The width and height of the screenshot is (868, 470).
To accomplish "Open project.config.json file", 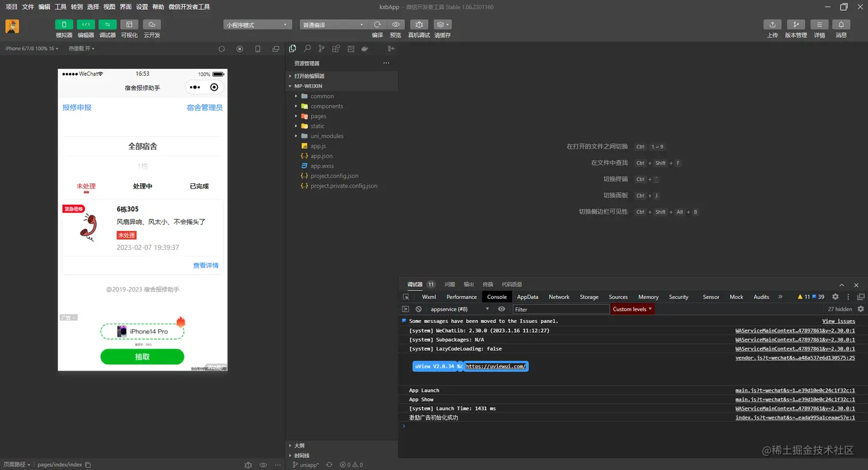I will (x=342, y=176).
